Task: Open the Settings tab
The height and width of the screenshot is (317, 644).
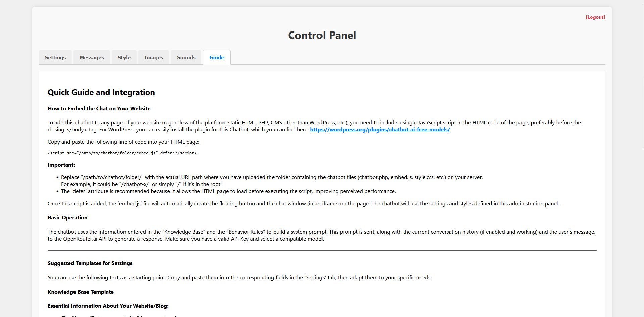Action: tap(55, 57)
